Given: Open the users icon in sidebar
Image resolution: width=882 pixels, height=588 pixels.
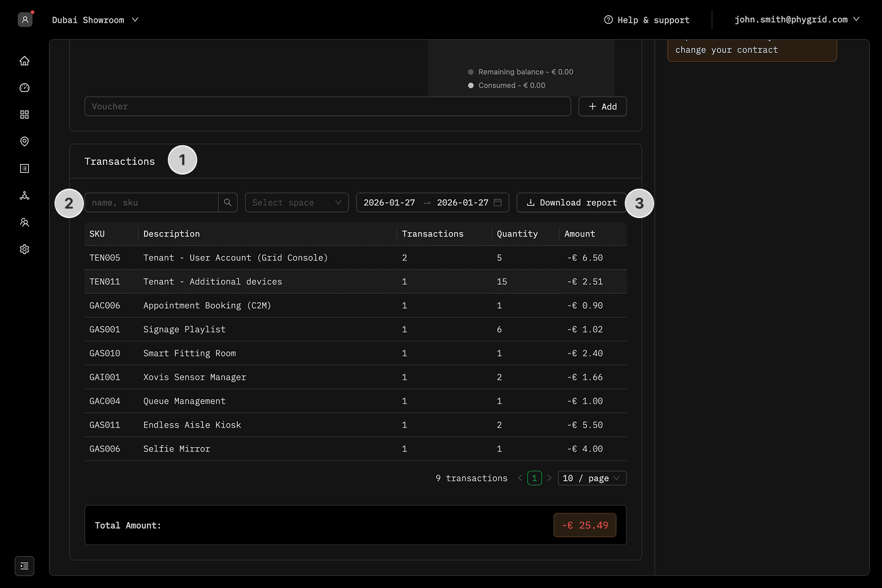Looking at the screenshot, I should pos(24,222).
